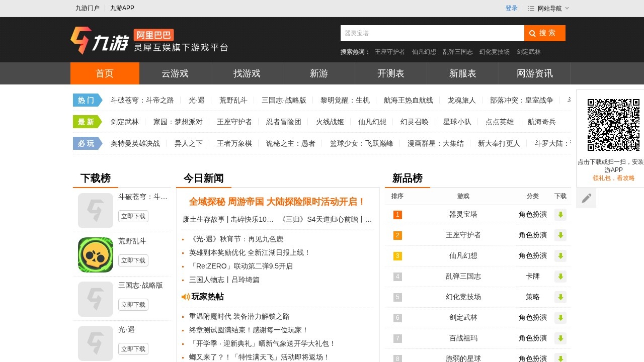Click the rank 3 badge in 新品榜
Viewport: 644px width, 362px height.
click(397, 256)
